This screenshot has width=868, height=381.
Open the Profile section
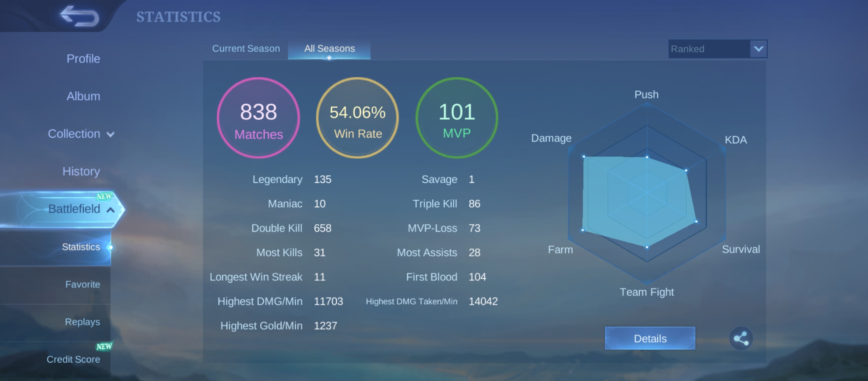click(83, 59)
